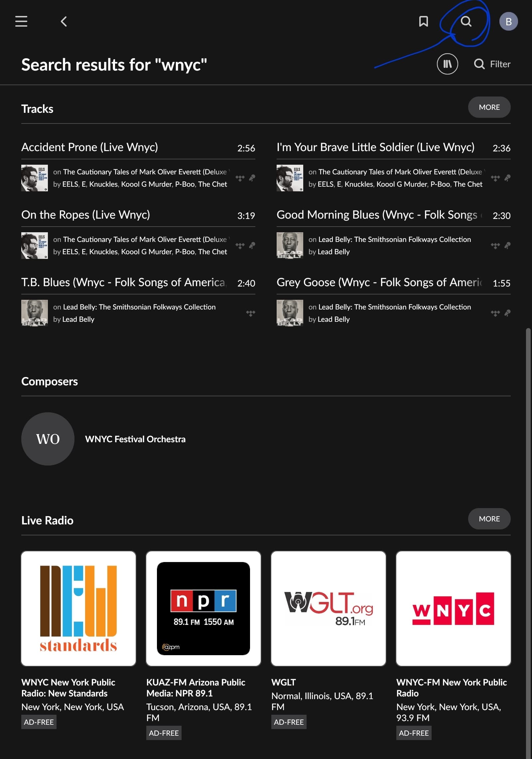
Task: Open the NPR 89.1 FM radio logo
Action: 203,609
